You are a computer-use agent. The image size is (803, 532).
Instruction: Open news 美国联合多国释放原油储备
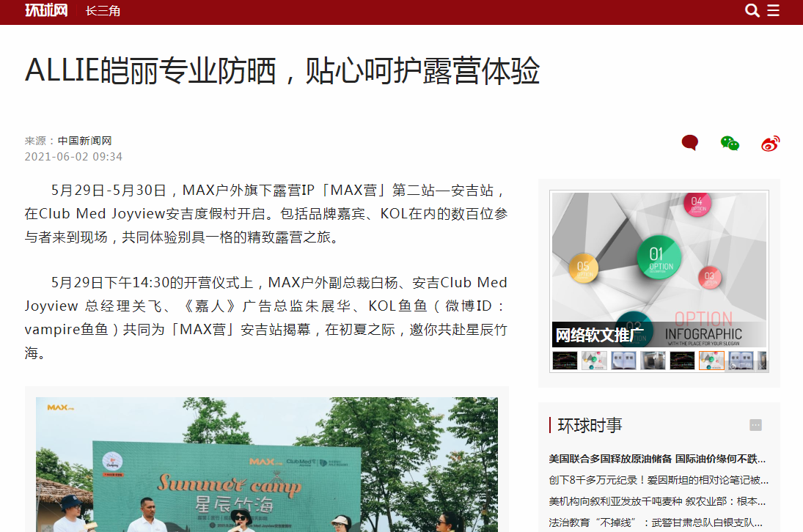click(x=657, y=459)
